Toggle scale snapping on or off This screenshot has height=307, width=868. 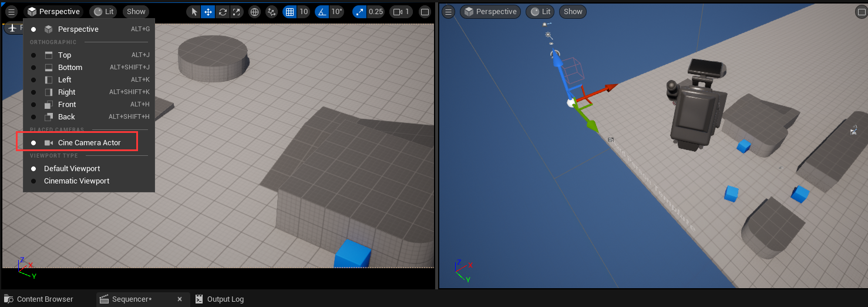pos(360,12)
